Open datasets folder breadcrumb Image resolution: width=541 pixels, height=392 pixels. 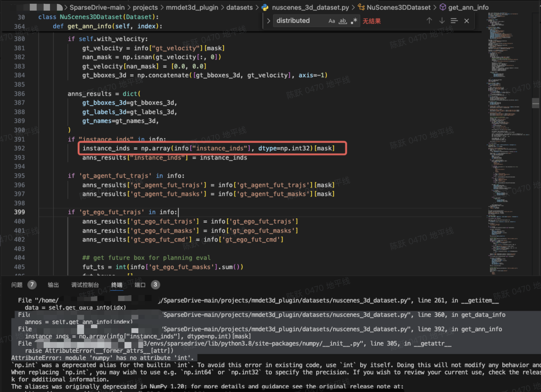239,7
